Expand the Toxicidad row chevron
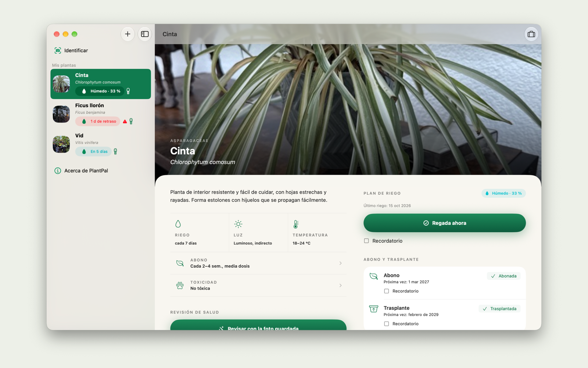 click(340, 285)
